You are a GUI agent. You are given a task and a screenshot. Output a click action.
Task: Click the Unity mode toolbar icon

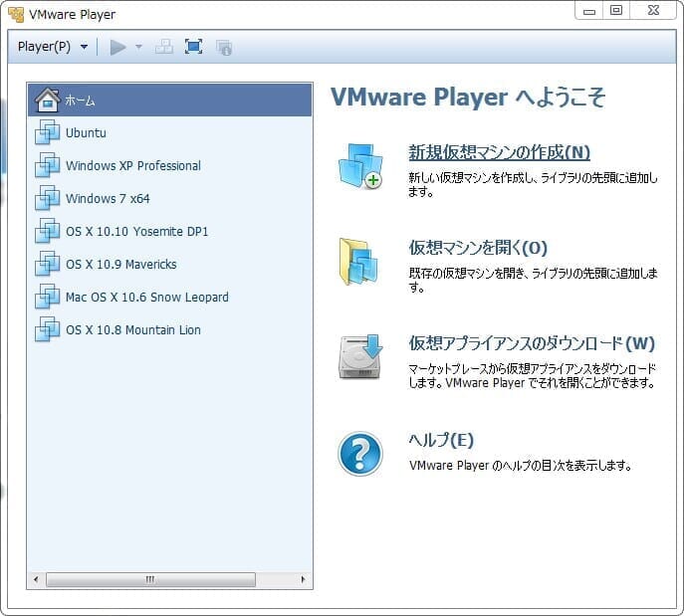pyautogui.click(x=224, y=47)
